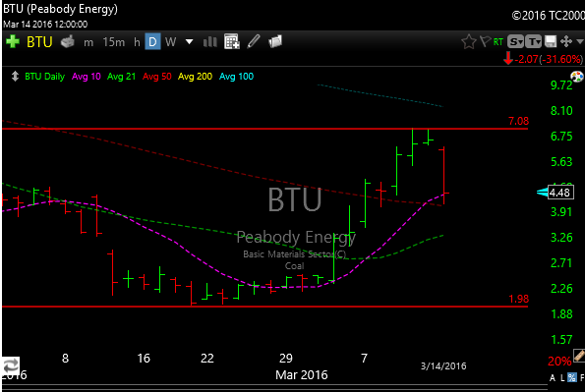
Task: Switch to the 15m timeframe
Action: (x=114, y=42)
